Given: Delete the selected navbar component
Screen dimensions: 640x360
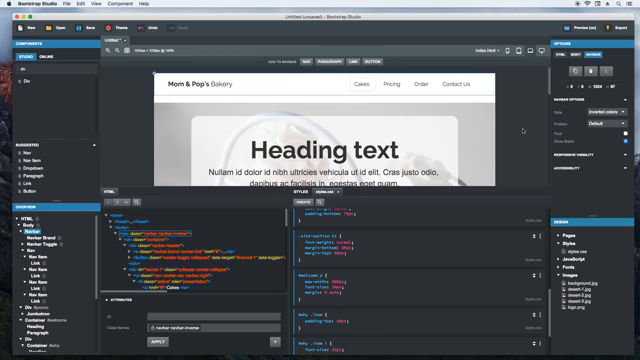Looking at the screenshot, I should coord(591,71).
